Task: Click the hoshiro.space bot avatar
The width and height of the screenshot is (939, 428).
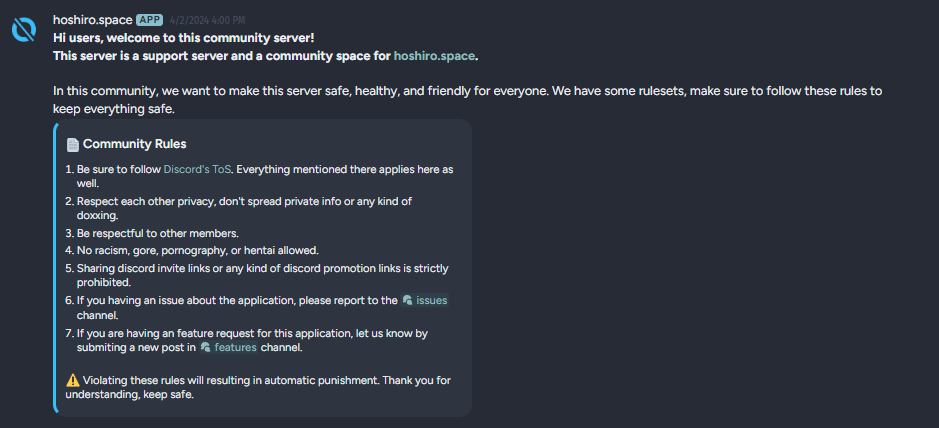Action: pos(24,30)
